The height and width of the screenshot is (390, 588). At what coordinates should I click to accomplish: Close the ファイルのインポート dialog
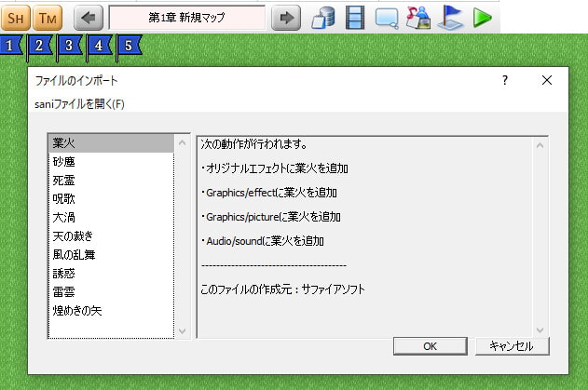pos(547,80)
